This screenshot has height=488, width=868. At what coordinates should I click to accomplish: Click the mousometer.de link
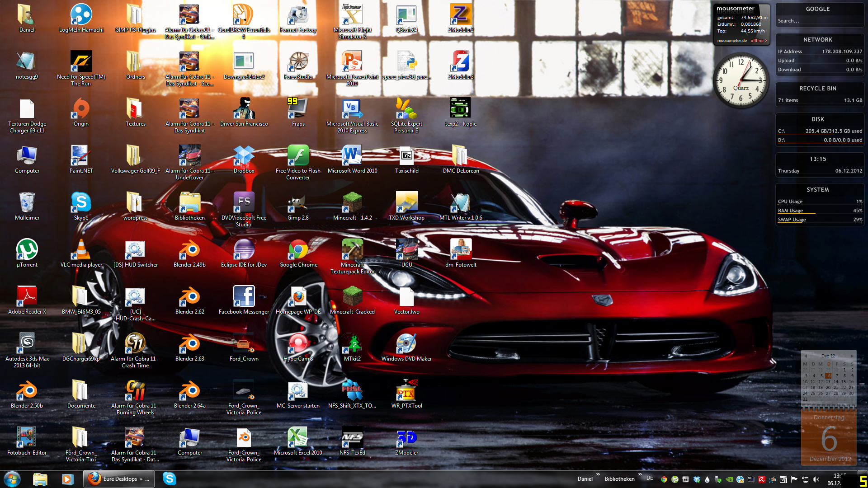coord(731,41)
